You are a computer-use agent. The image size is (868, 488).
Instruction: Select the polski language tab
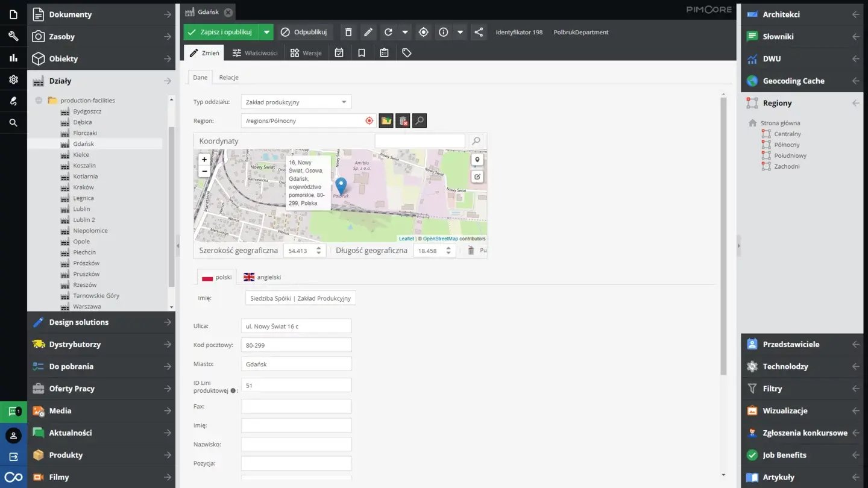217,277
